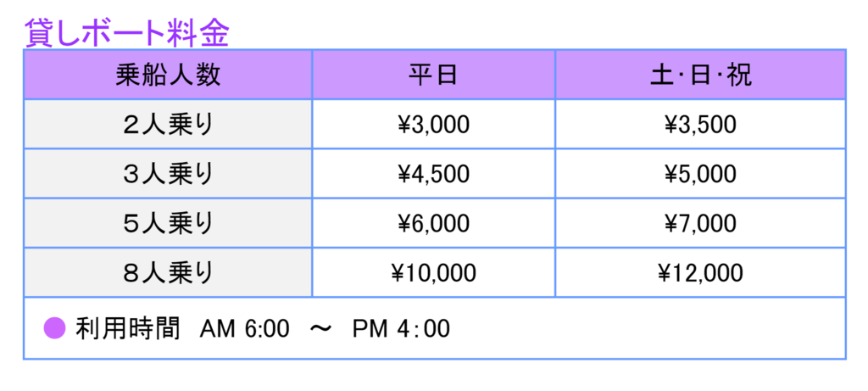Select the 平日 column header

coord(433,75)
